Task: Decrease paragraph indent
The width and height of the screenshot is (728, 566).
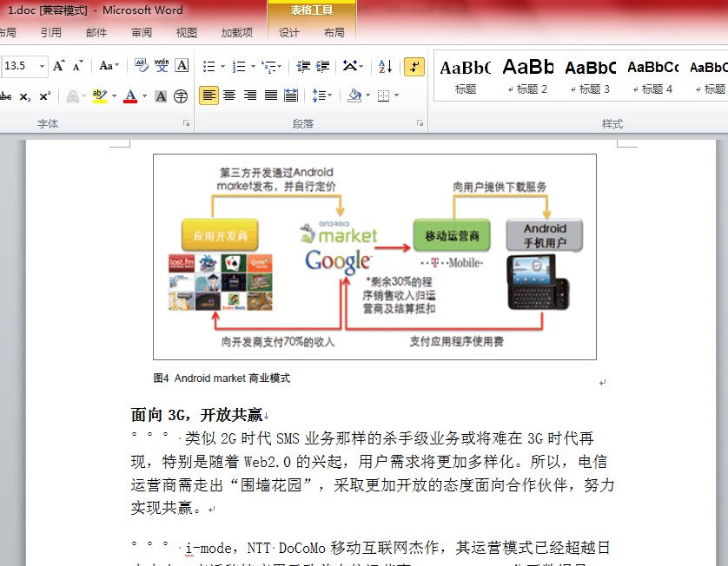Action: pyautogui.click(x=303, y=67)
